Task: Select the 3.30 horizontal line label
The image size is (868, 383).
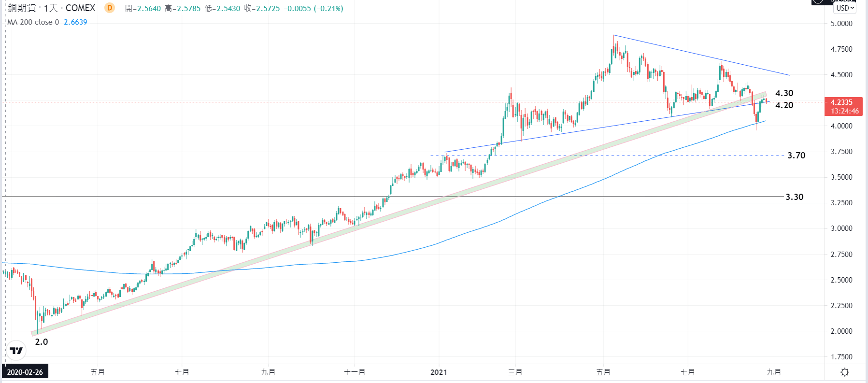Action: click(x=795, y=197)
